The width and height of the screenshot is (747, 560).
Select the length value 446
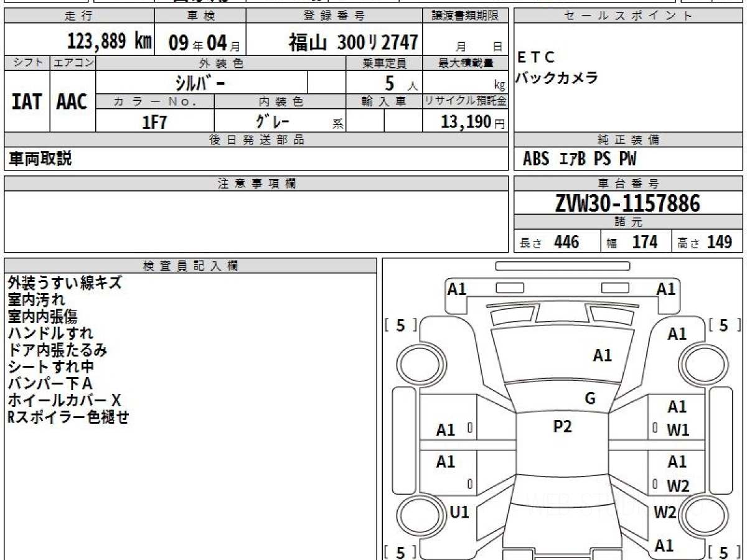[x=566, y=242]
